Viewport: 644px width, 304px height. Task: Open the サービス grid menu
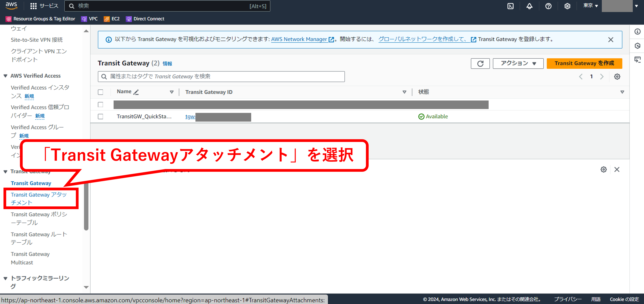pyautogui.click(x=44, y=6)
